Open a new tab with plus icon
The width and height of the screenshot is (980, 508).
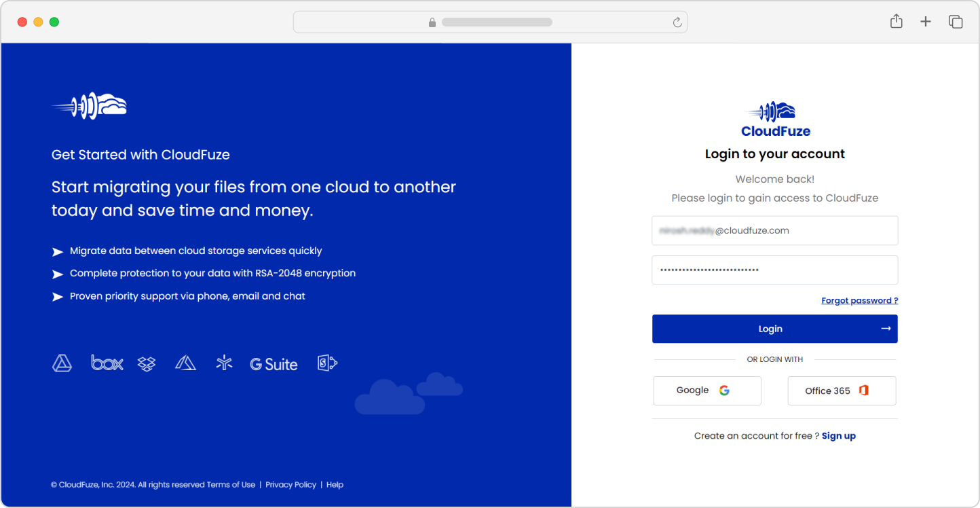926,22
